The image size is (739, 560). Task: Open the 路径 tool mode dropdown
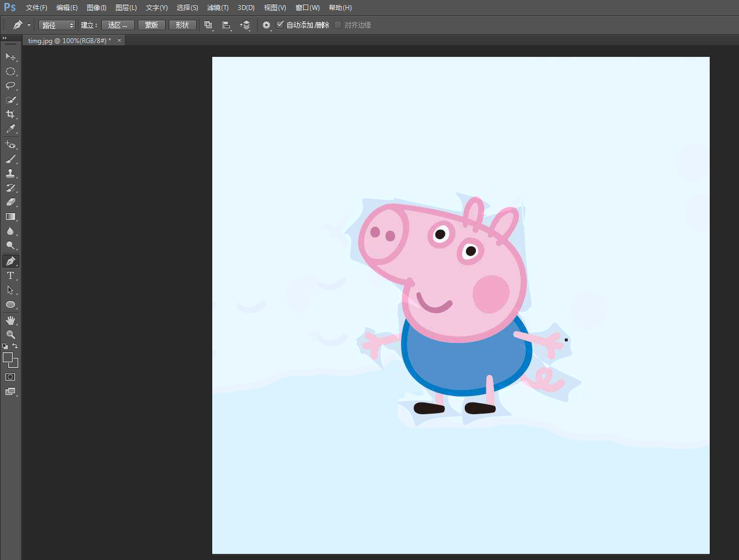57,25
